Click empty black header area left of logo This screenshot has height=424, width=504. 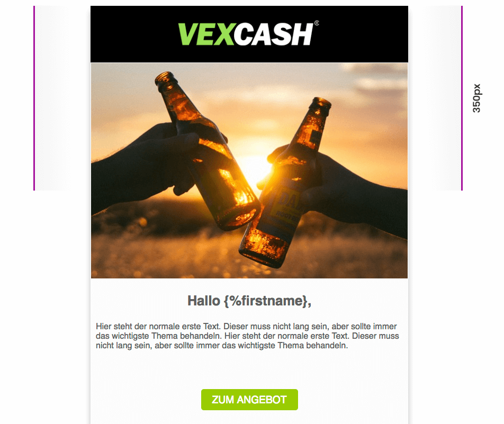[x=133, y=34]
